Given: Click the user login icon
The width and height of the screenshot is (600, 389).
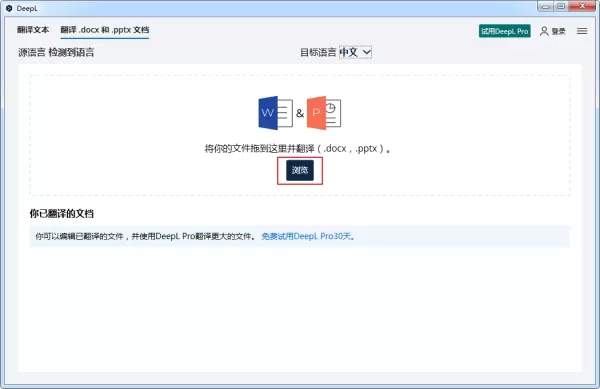Looking at the screenshot, I should click(x=544, y=31).
